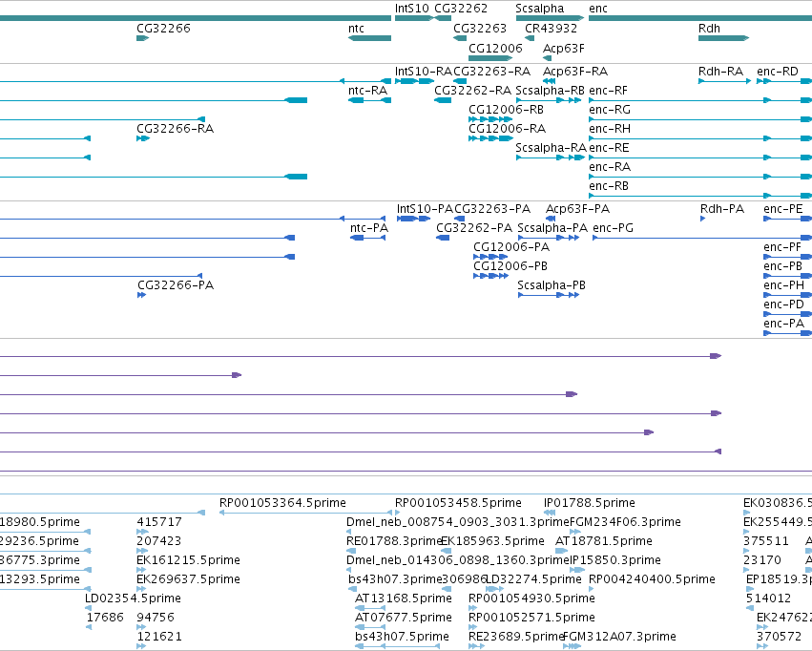Select the ntc-RA transcript label
The width and height of the screenshot is (812, 651).
(x=367, y=91)
